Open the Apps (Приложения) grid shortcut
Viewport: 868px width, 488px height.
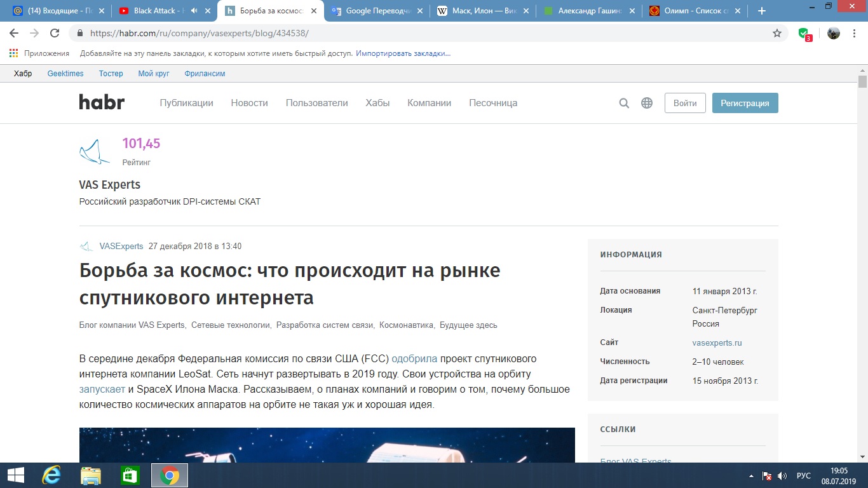pyautogui.click(x=39, y=53)
